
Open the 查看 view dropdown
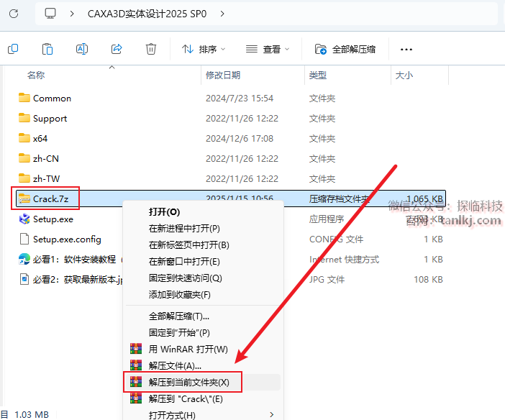tap(268, 50)
